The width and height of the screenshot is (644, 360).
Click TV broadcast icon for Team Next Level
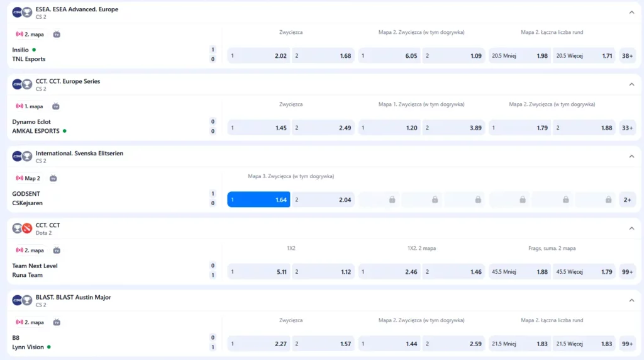click(x=57, y=250)
